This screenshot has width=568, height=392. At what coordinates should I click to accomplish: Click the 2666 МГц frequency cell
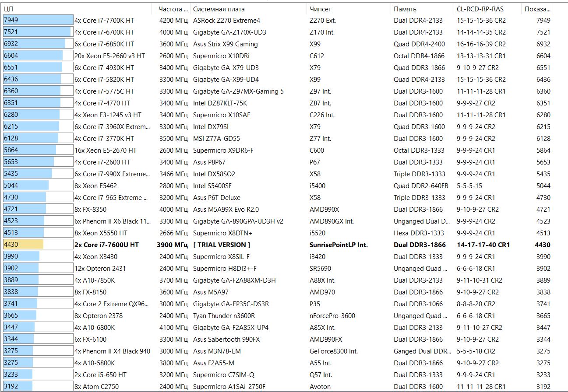(x=173, y=233)
